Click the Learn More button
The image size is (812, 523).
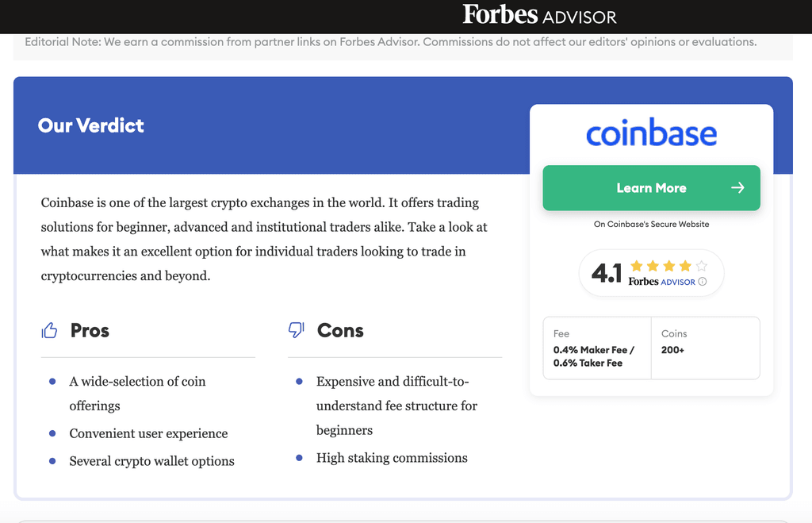pyautogui.click(x=651, y=188)
